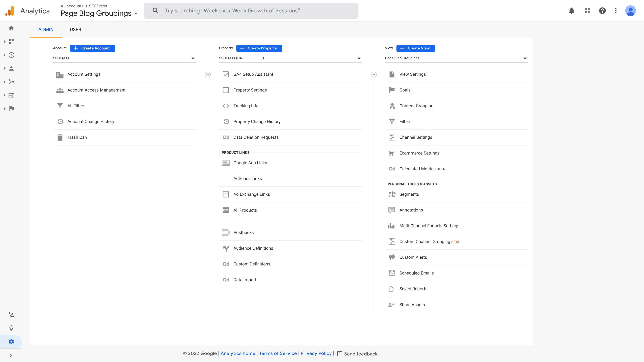Open the Audience person icon in sidebar

[x=11, y=68]
